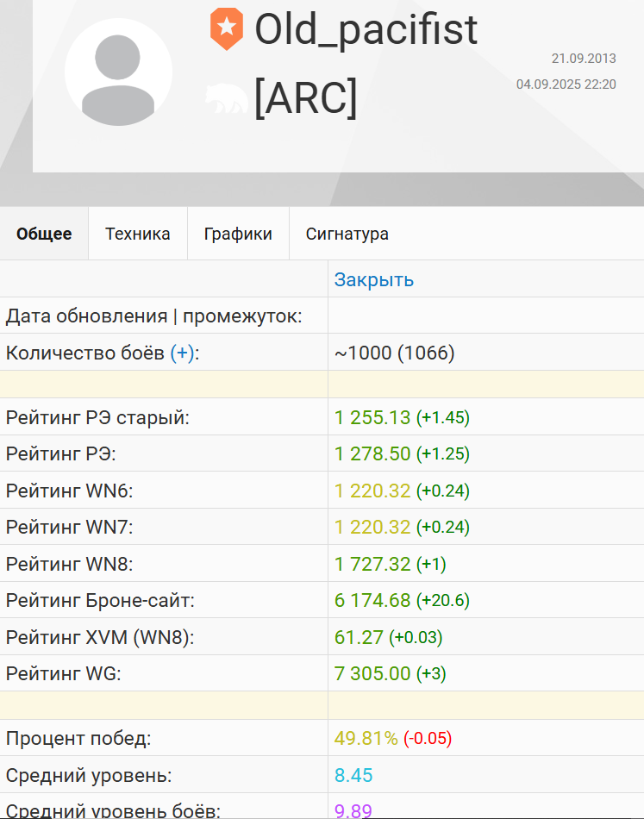Click the Old_pacifist player name
This screenshot has height=819, width=644.
[x=366, y=29]
